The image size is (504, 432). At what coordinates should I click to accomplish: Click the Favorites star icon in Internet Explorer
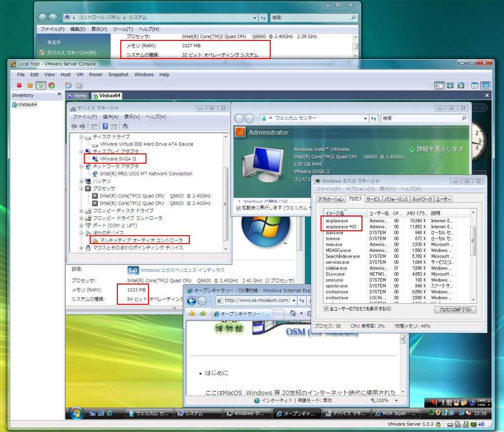pyautogui.click(x=192, y=313)
